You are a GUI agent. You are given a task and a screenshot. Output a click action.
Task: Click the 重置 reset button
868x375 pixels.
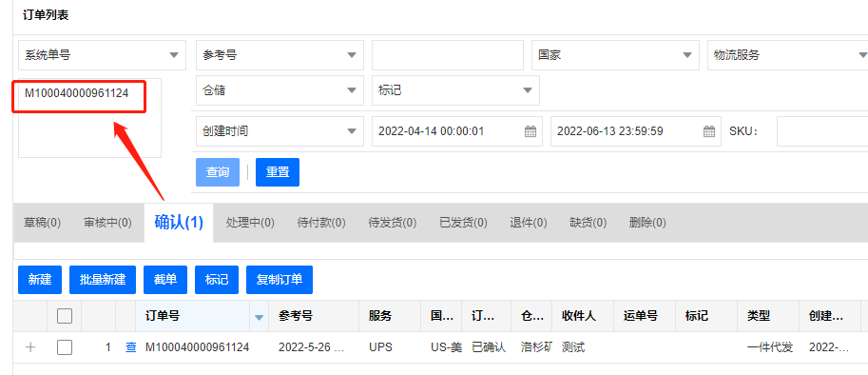point(278,172)
